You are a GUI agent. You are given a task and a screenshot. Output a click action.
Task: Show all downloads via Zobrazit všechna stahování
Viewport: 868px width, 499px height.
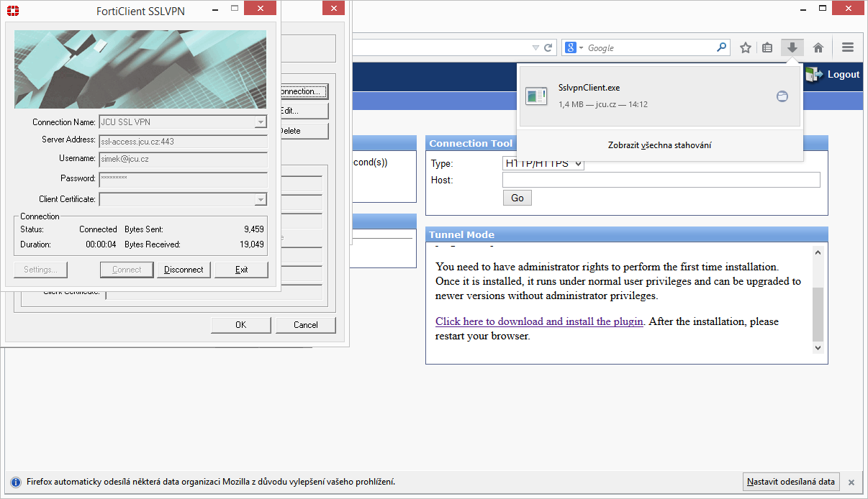pyautogui.click(x=660, y=145)
